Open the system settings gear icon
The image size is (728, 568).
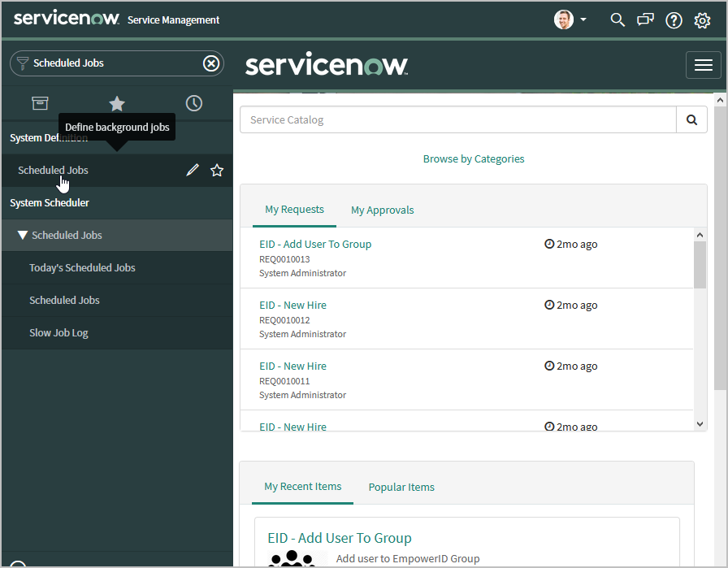(x=702, y=20)
